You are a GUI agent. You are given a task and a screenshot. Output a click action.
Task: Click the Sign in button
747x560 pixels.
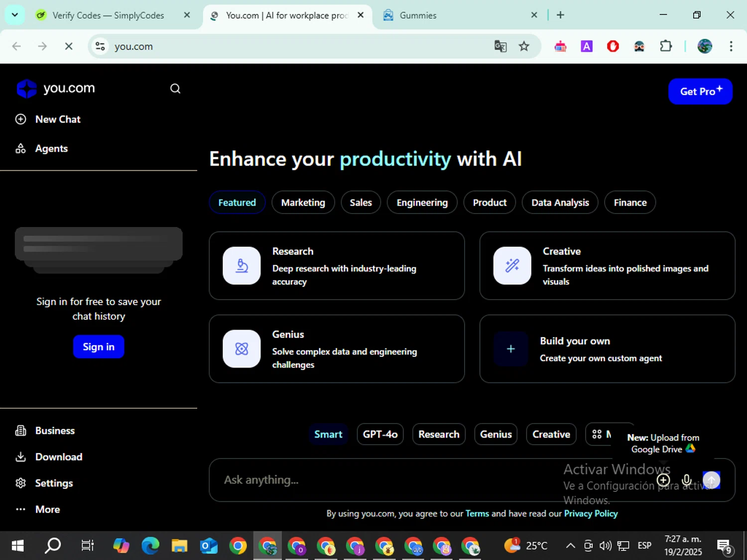(x=99, y=347)
